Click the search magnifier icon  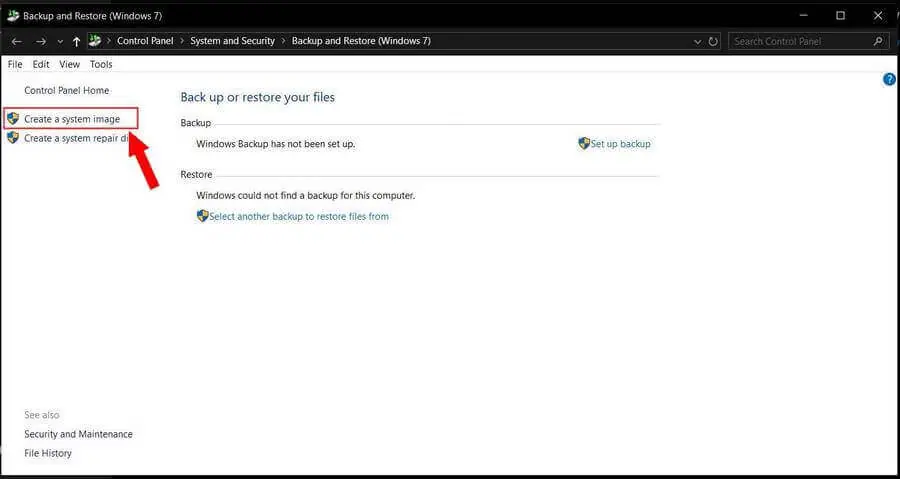coord(878,41)
